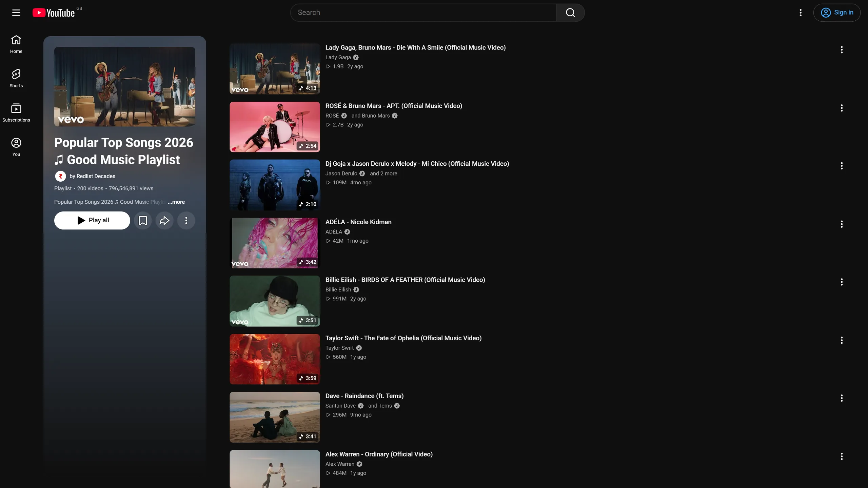Open title 'Taylor Swift - The Fate of Ophelia'

[x=403, y=338]
